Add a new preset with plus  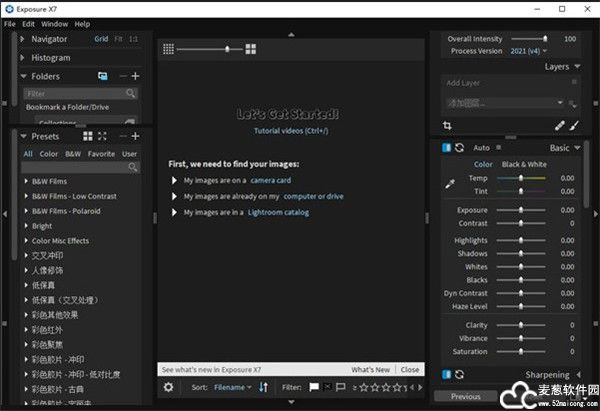[x=135, y=136]
